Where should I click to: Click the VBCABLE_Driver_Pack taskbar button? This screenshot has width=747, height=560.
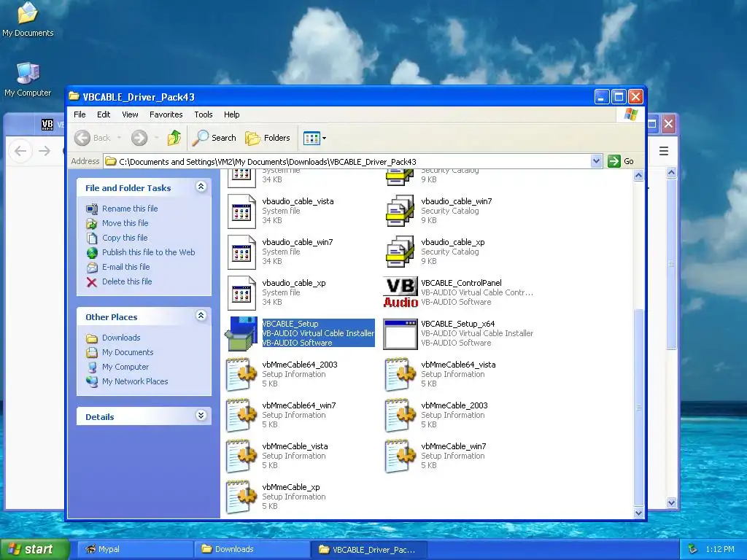tap(368, 550)
